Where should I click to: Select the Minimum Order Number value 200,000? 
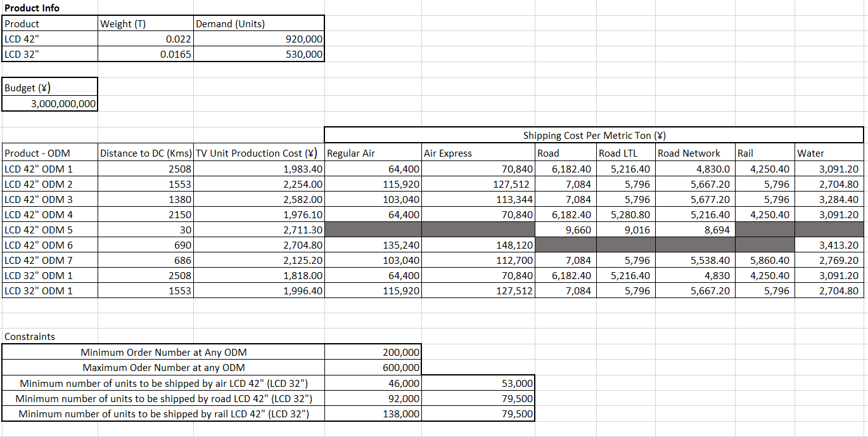click(x=399, y=352)
